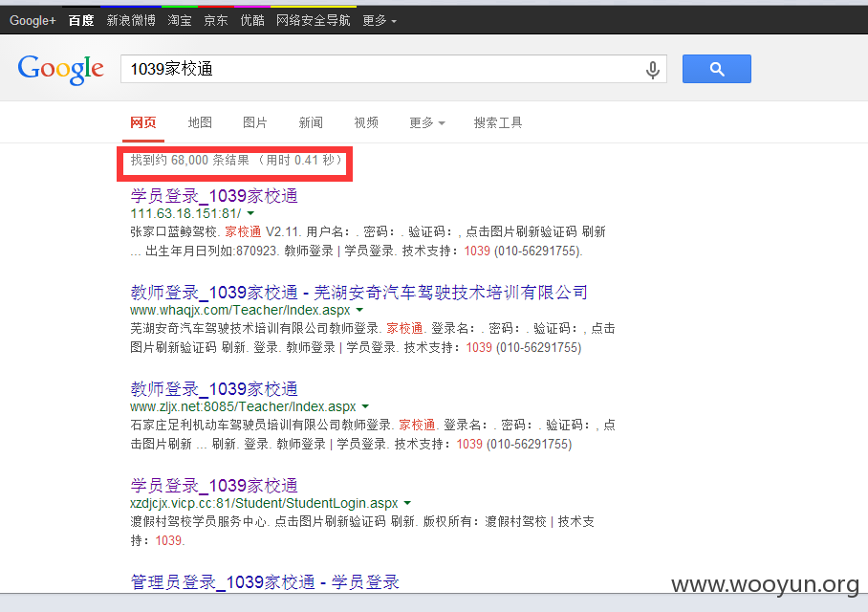The image size is (868, 612).
Task: Expand arrow next to xzdjcjx.vicp.cc:81/Student/StudentLogin.aspx
Action: [407, 503]
